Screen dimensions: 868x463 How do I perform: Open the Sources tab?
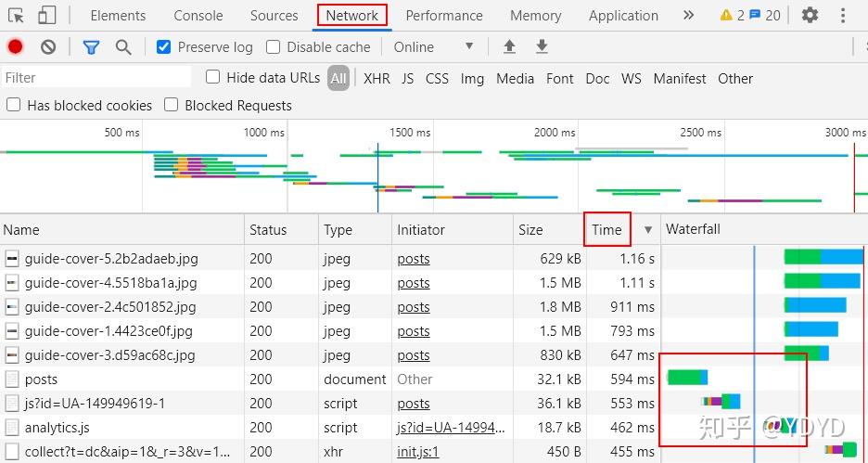click(x=274, y=16)
